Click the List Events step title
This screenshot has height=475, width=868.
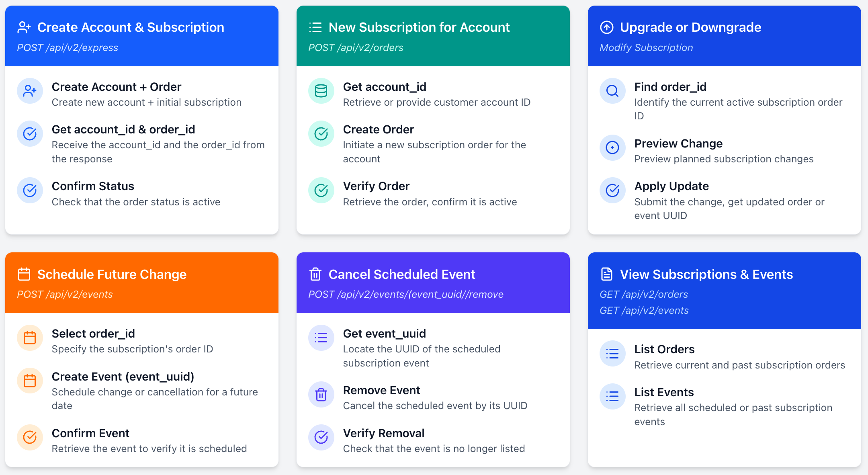click(664, 392)
